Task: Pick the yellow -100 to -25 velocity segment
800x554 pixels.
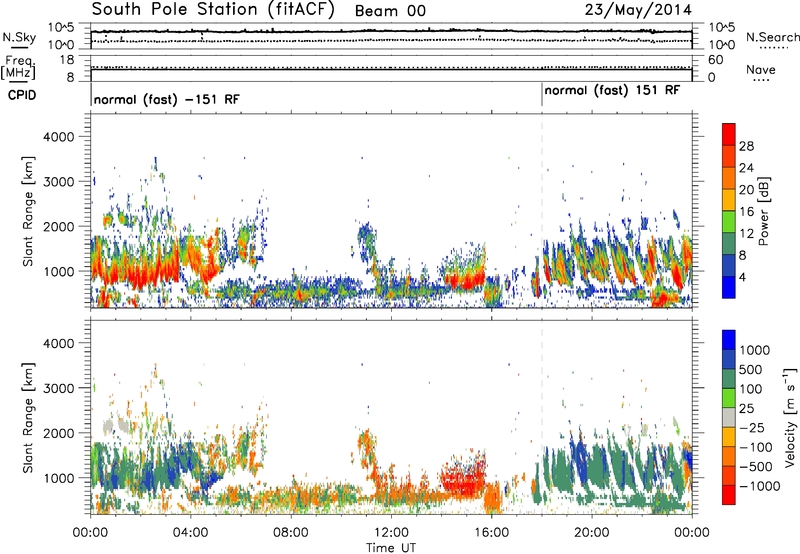Action: click(729, 437)
